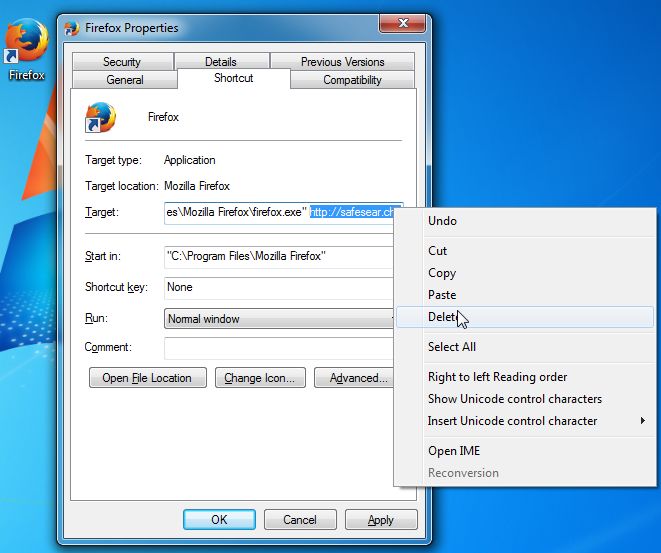Viewport: 661px width, 553px height.
Task: Toggle Right to left Reading order
Action: coord(525,377)
